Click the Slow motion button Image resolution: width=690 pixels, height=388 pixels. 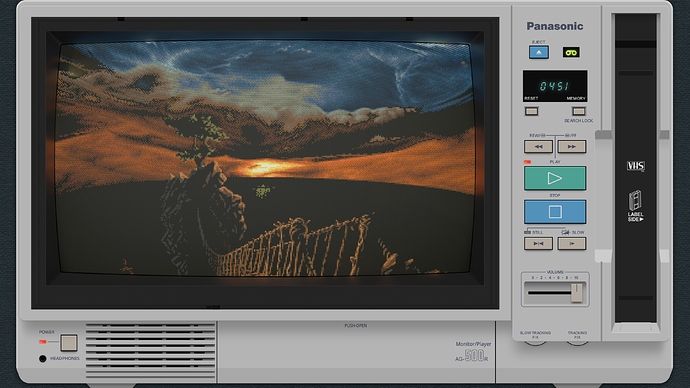572,243
